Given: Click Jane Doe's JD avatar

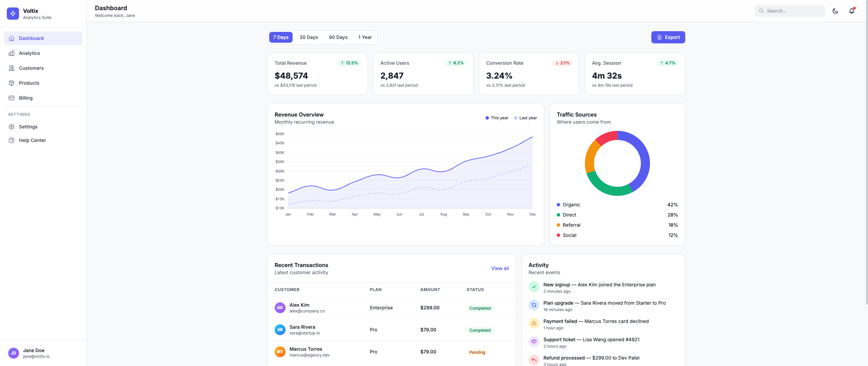Looking at the screenshot, I should click(14, 353).
